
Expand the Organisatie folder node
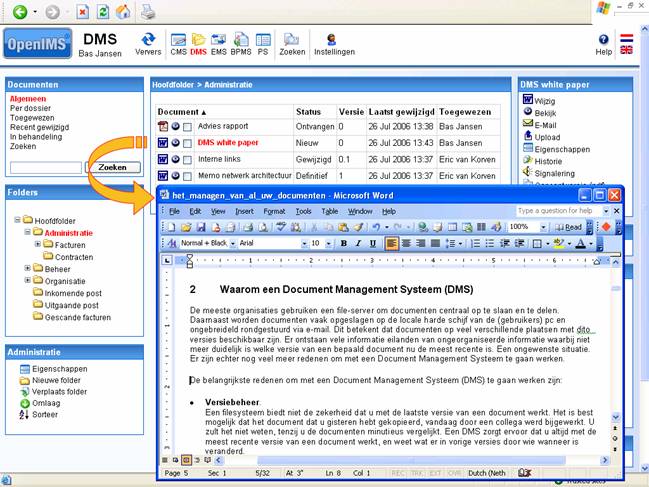(27, 280)
